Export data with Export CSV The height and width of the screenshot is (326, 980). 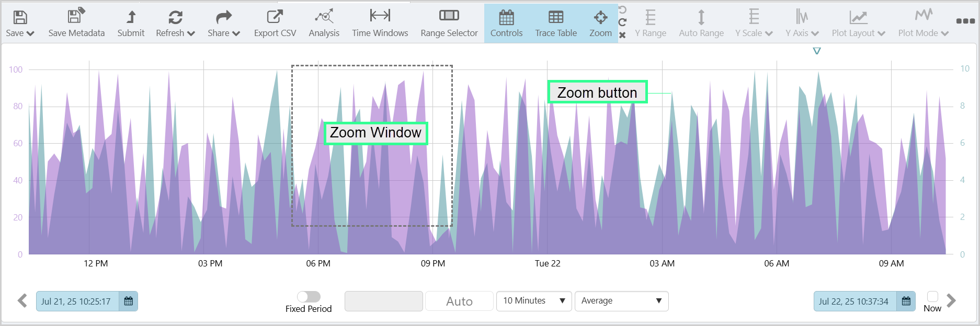click(x=275, y=24)
